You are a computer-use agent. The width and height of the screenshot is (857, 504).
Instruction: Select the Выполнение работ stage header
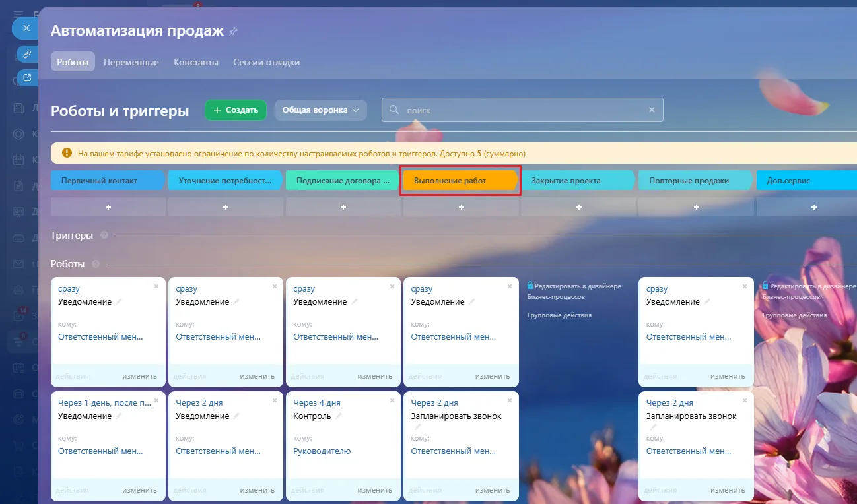461,181
